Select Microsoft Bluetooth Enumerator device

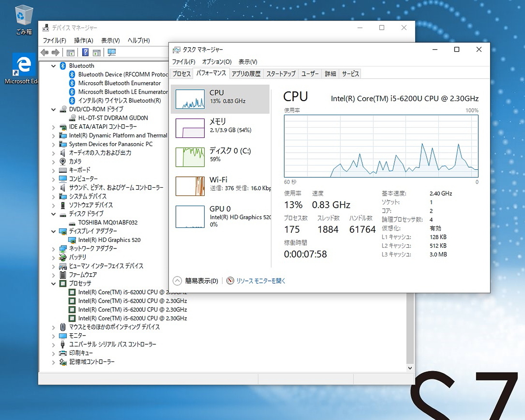tap(119, 83)
